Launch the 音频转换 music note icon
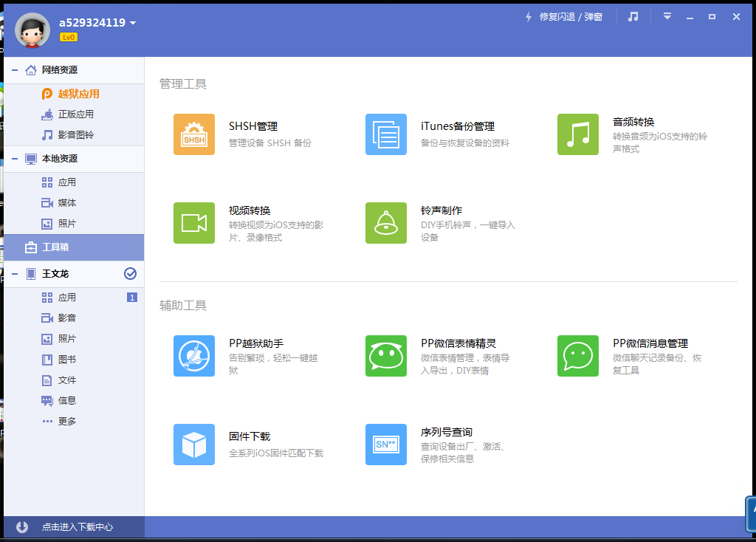Viewport: 756px width, 542px height. click(578, 134)
